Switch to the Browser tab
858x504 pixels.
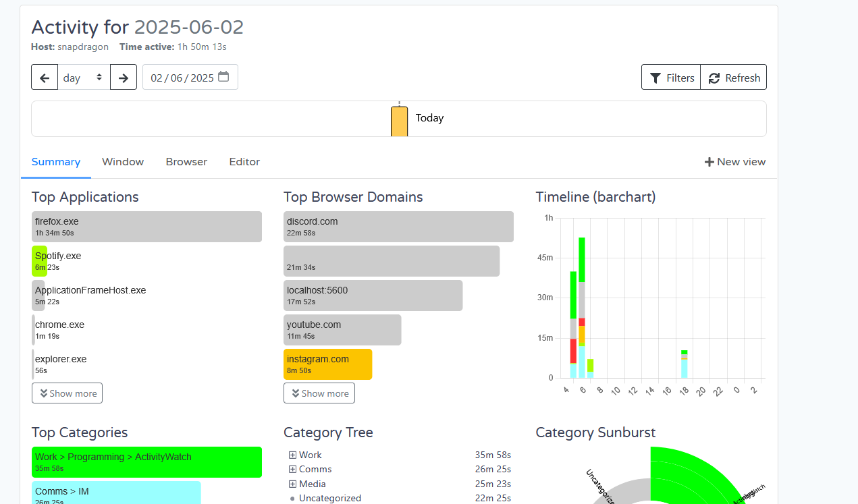186,162
